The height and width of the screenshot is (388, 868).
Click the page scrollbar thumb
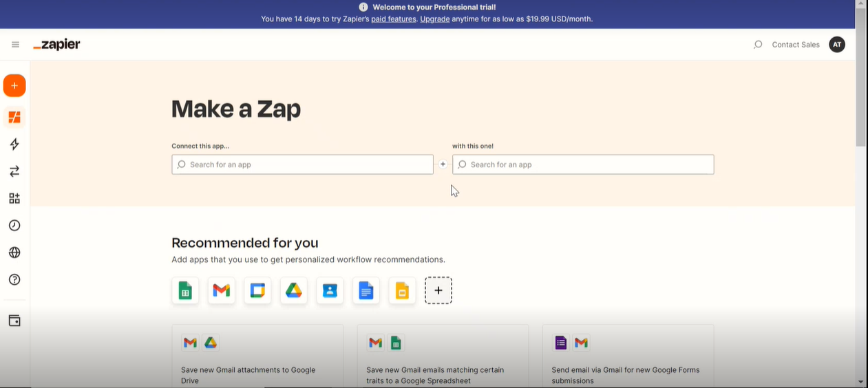861,78
